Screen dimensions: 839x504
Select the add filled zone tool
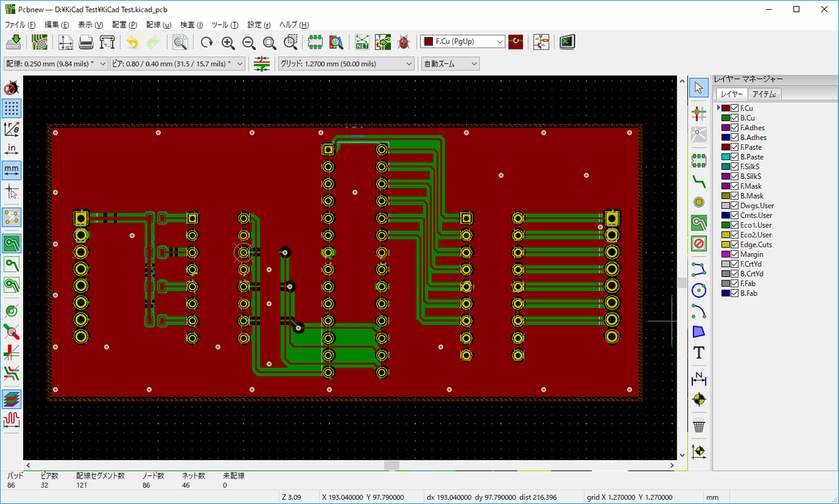[698, 223]
